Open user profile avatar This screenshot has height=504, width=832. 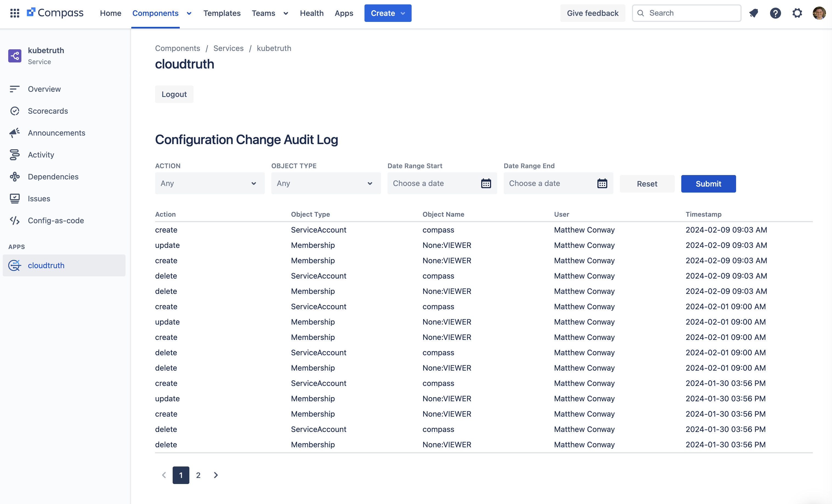point(819,13)
